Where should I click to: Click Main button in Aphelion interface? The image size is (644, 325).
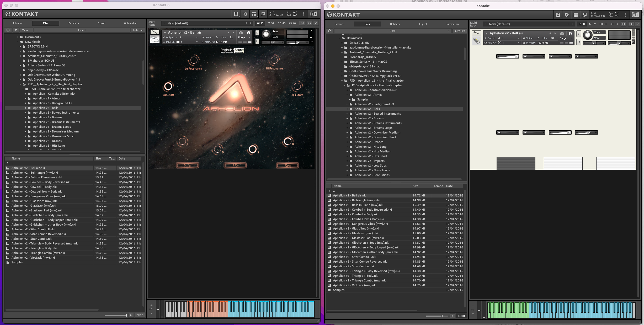188,166
